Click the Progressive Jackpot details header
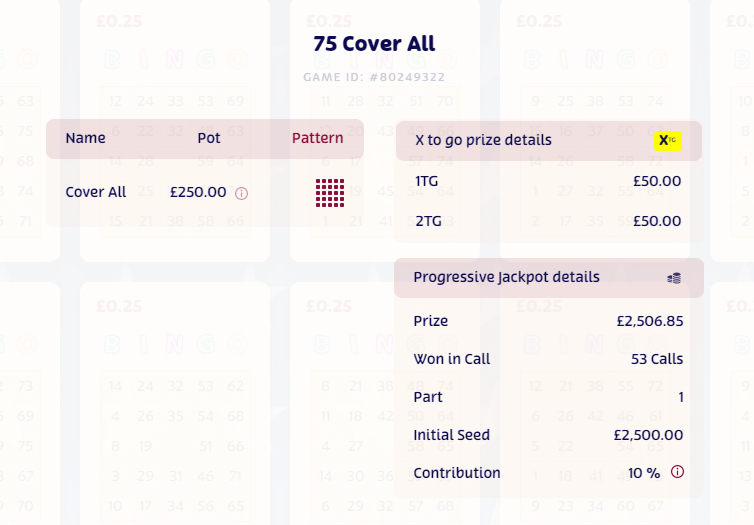This screenshot has width=754, height=525. pos(549,278)
